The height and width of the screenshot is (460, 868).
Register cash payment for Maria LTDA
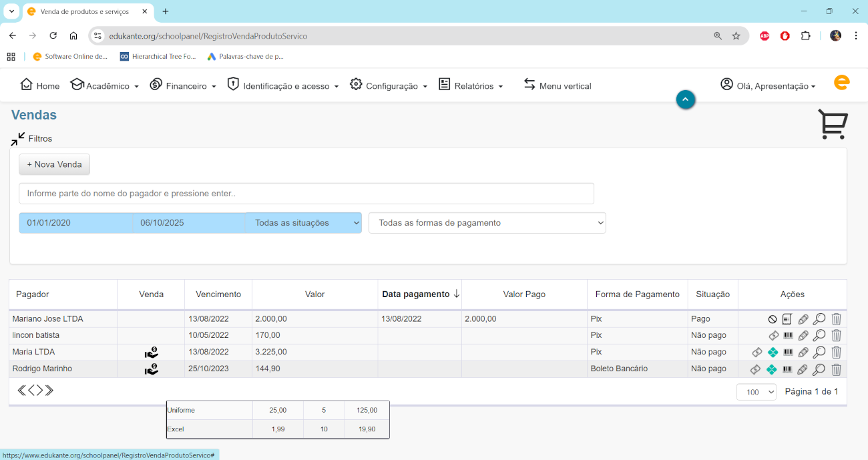click(x=756, y=352)
